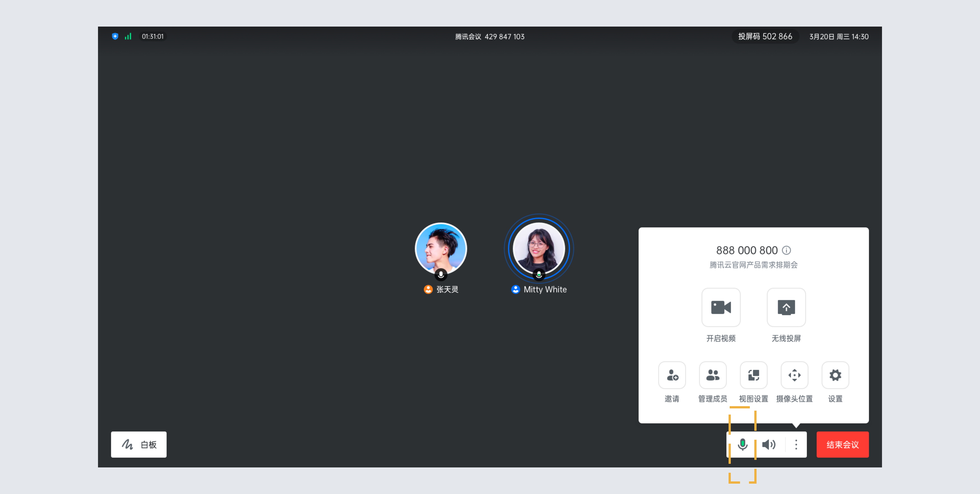Viewport: 980px width, 494px height.
Task: Open the 设置 gear icon
Action: [835, 375]
